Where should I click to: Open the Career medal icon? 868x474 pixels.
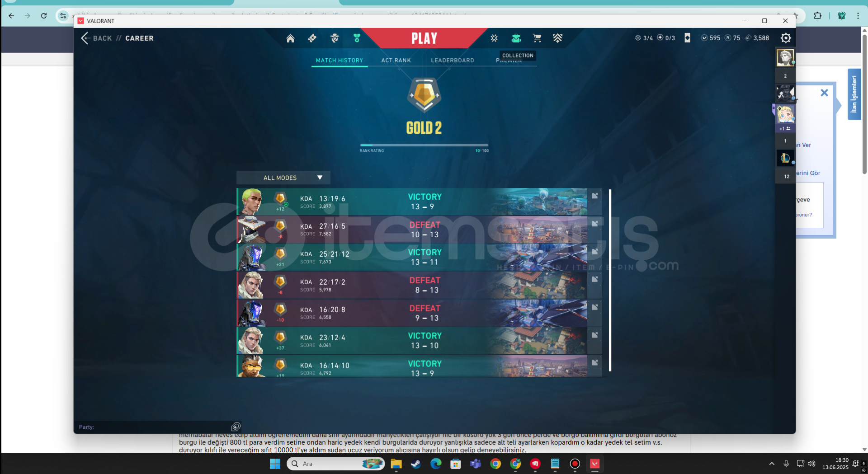[x=357, y=38]
